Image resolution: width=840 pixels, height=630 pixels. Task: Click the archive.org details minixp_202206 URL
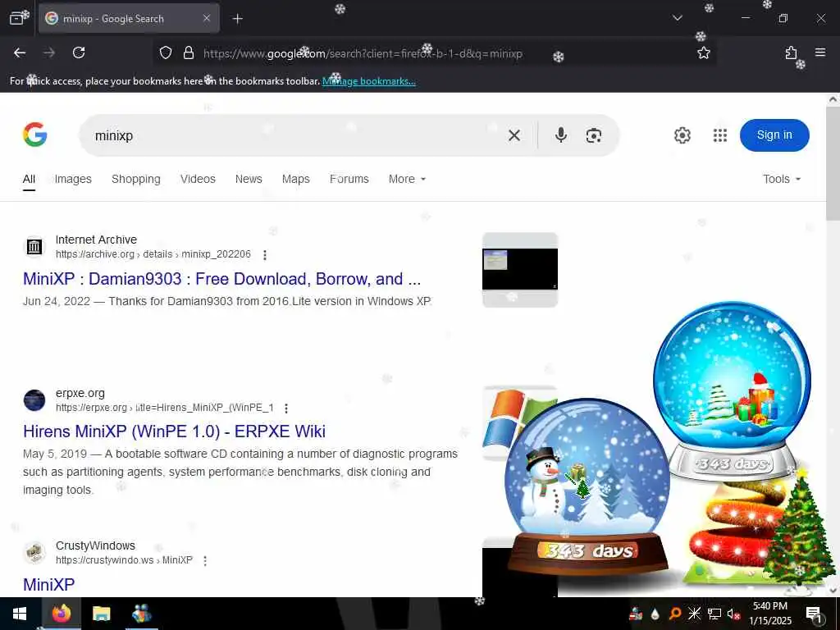point(153,254)
